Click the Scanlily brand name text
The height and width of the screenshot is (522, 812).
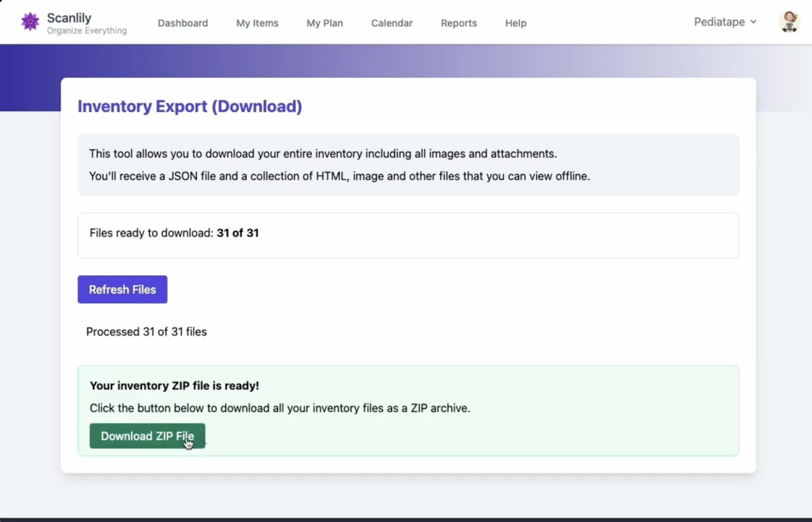69,18
